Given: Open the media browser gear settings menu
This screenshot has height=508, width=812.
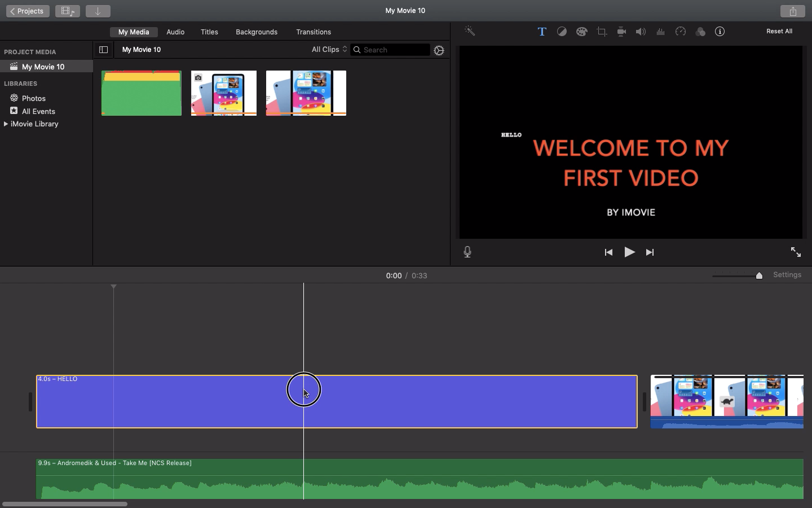Looking at the screenshot, I should [439, 50].
